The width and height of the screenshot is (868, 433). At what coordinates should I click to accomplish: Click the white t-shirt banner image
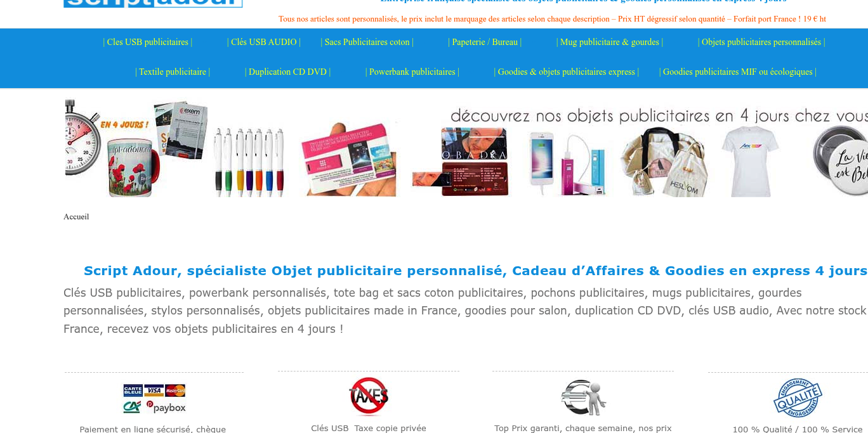[750, 161]
